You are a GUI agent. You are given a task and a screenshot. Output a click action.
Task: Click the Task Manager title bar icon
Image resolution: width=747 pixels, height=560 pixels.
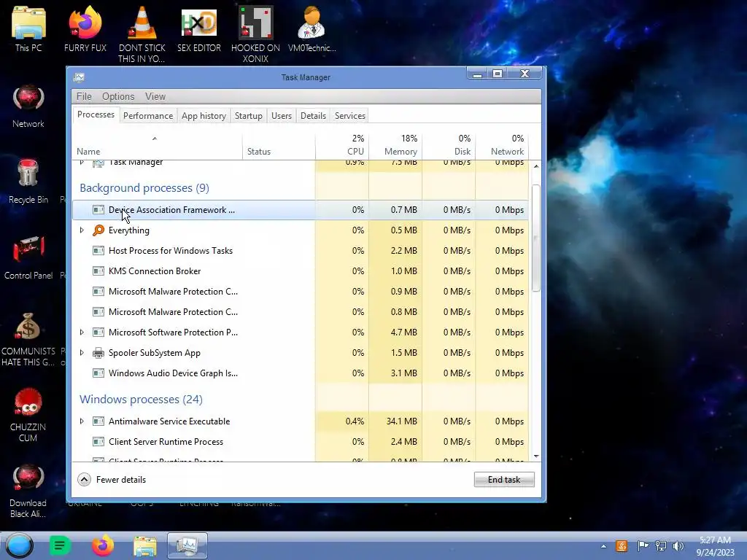(79, 77)
